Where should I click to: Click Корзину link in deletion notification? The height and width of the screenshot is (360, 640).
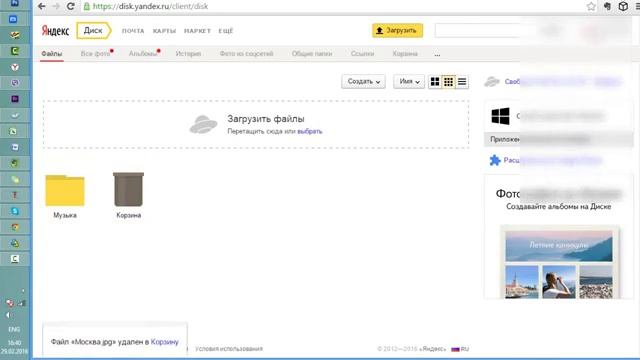[164, 342]
